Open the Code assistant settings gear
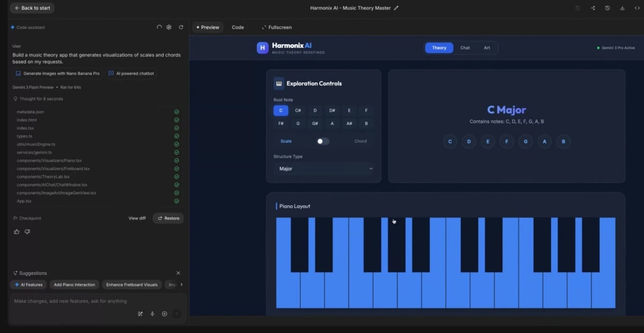 pos(169,27)
